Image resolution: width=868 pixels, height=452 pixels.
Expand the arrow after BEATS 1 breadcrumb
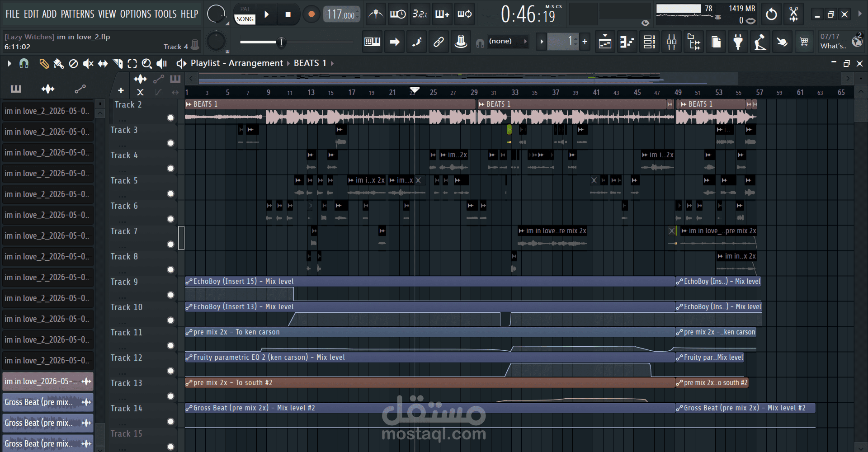pyautogui.click(x=332, y=64)
